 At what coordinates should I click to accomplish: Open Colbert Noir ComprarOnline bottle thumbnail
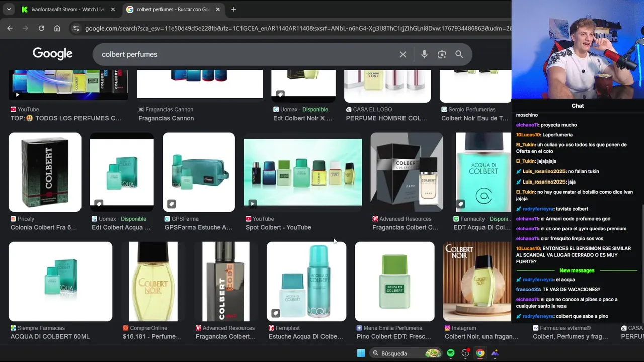(153, 282)
